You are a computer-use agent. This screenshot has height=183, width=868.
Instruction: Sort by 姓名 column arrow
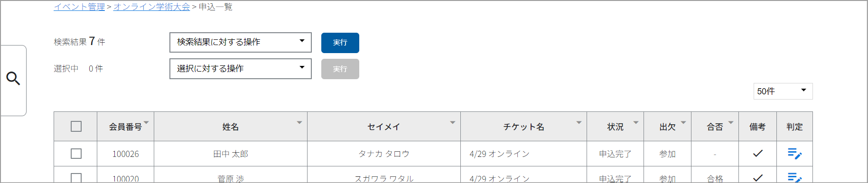pos(299,122)
